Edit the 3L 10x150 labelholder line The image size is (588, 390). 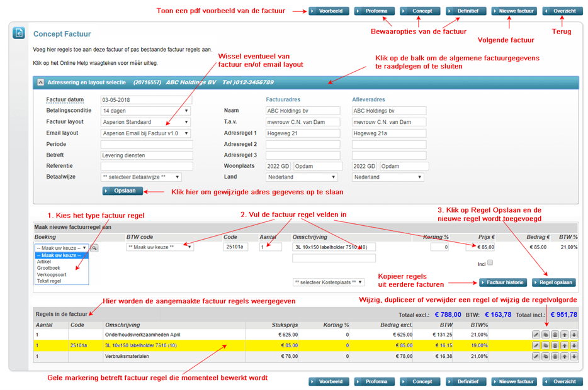tap(536, 345)
